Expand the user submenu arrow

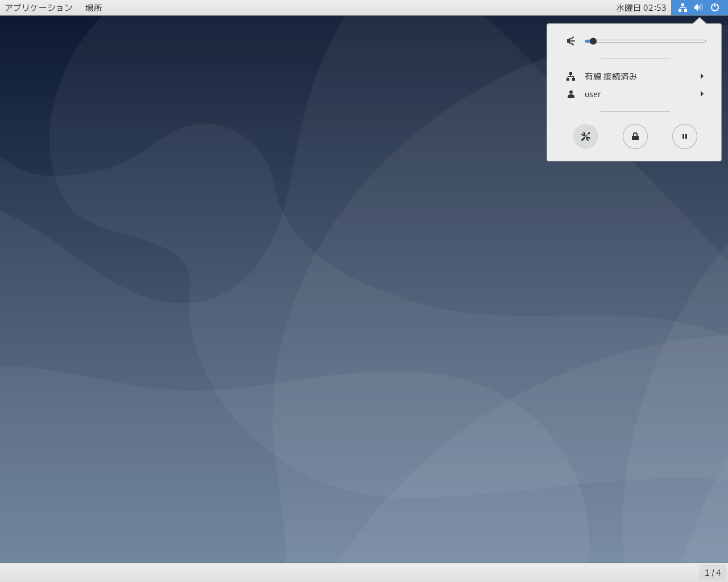click(702, 94)
